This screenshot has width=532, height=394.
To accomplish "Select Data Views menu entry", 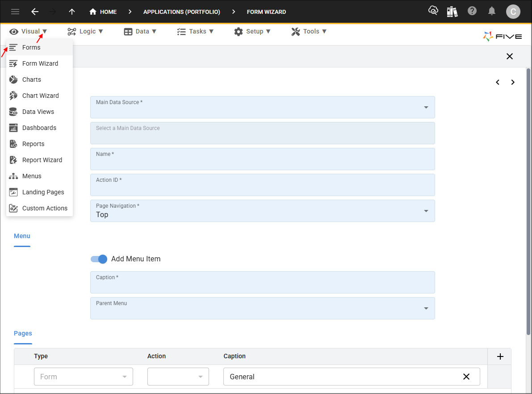I will coord(39,112).
